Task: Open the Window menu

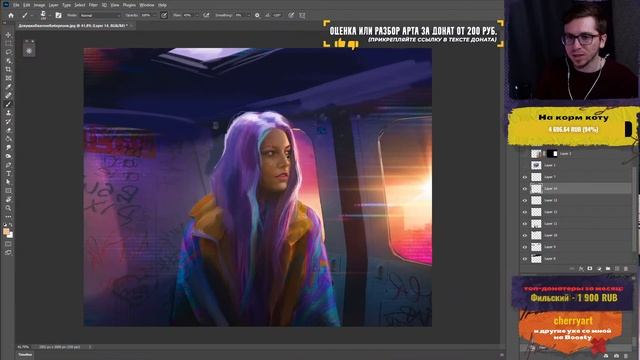Action: [x=147, y=5]
